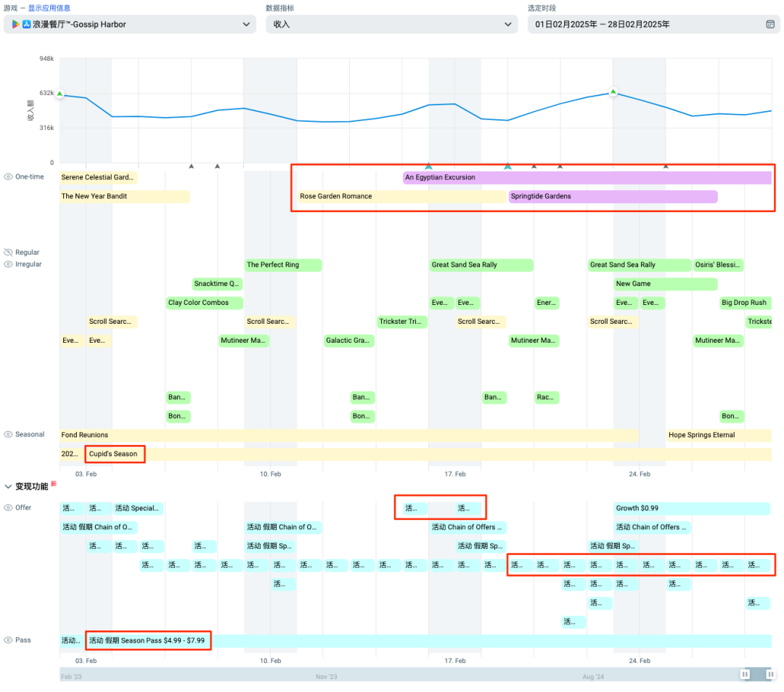This screenshot has width=784, height=692.
Task: Click the Google Play store icon
Action: click(16, 24)
